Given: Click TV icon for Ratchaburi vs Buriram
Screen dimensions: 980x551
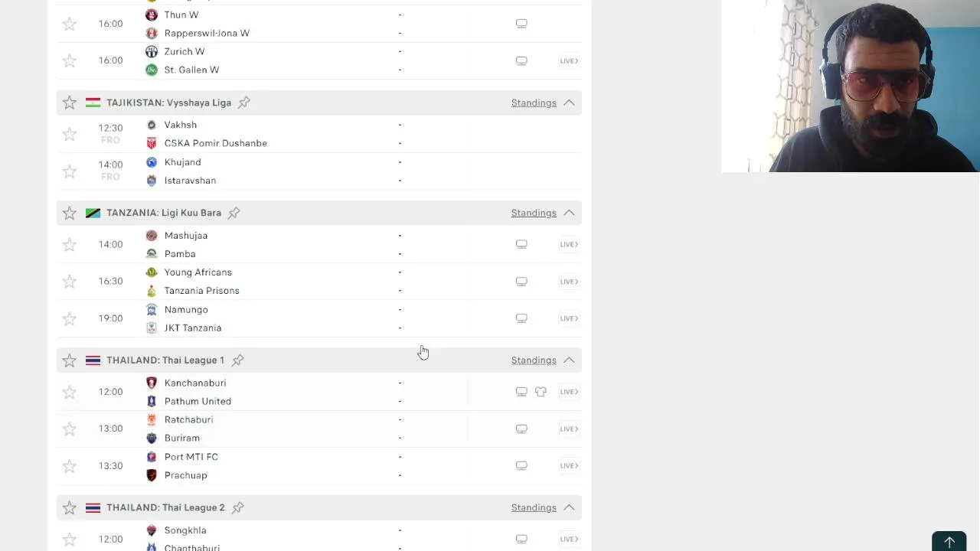Looking at the screenshot, I should (x=521, y=429).
